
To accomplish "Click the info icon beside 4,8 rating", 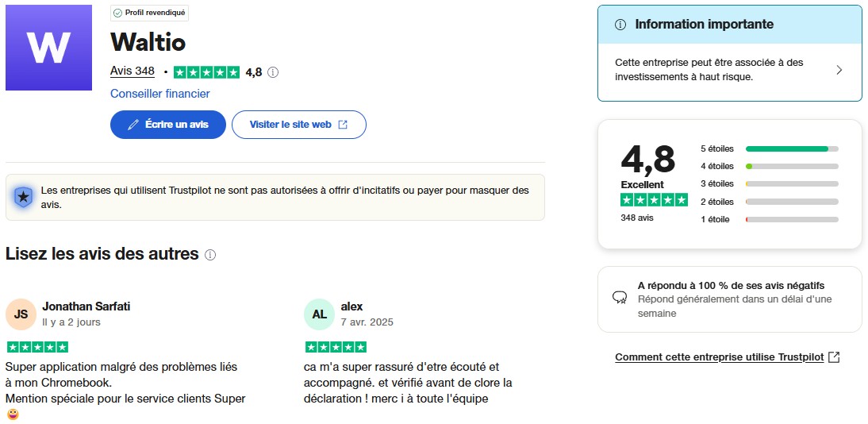I will tap(273, 72).
